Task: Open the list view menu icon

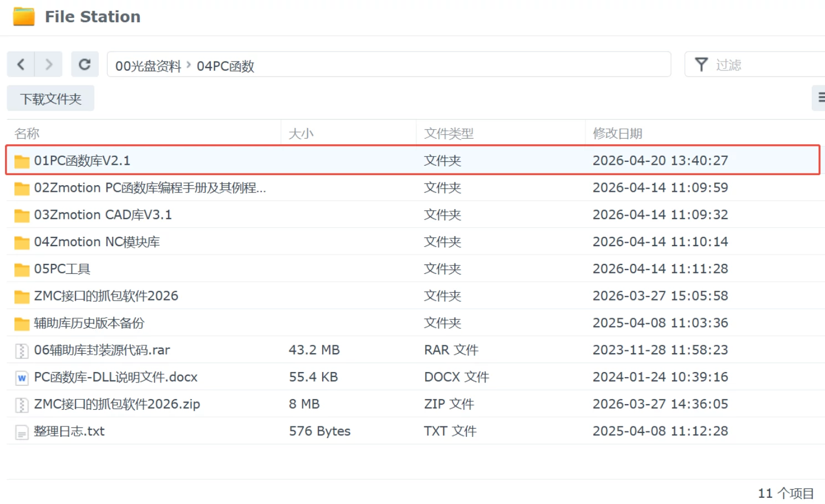Action: tap(819, 98)
